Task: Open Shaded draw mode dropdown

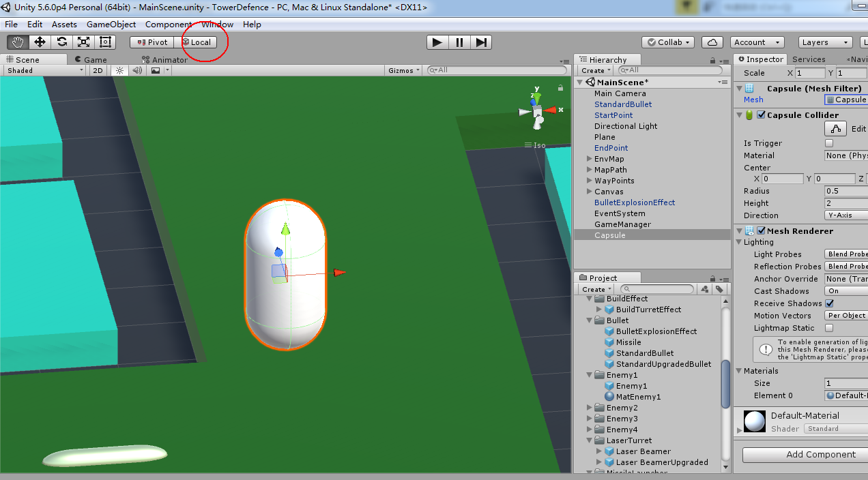Action: click(x=44, y=70)
